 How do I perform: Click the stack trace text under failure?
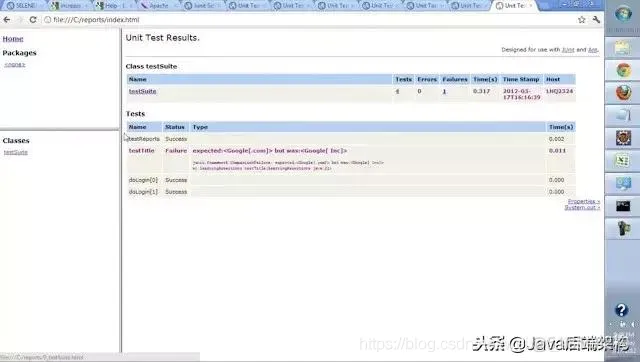click(x=288, y=165)
